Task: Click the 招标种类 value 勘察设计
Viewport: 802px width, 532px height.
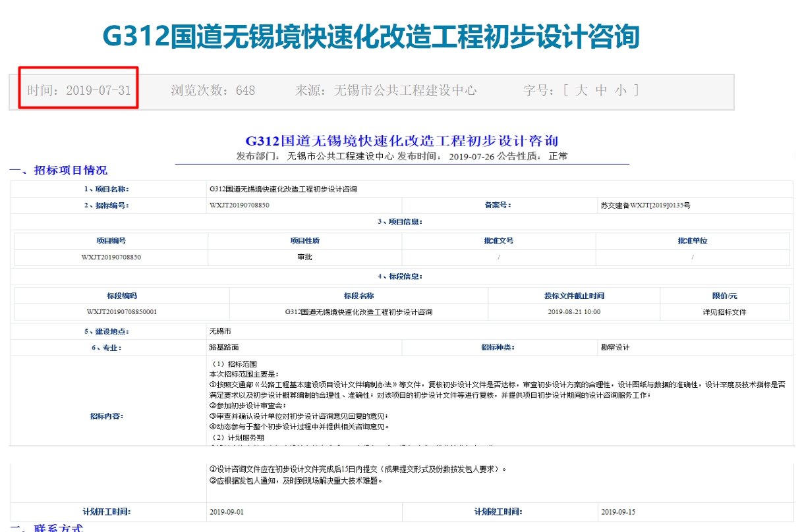Action: tap(615, 348)
